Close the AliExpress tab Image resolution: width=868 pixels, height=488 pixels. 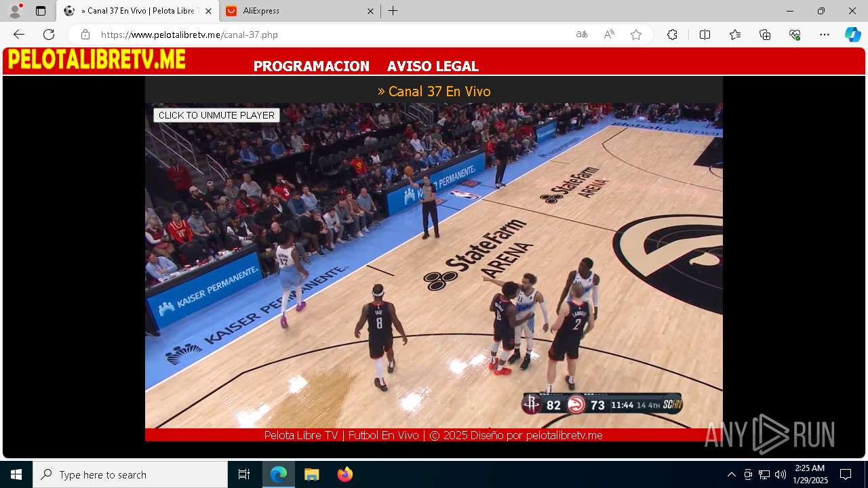coord(370,11)
